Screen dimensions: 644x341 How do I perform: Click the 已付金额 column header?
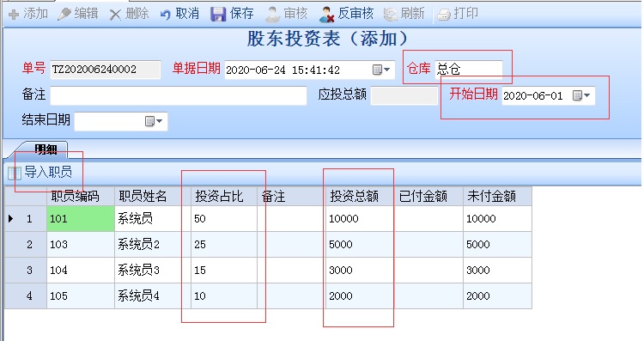coord(428,197)
